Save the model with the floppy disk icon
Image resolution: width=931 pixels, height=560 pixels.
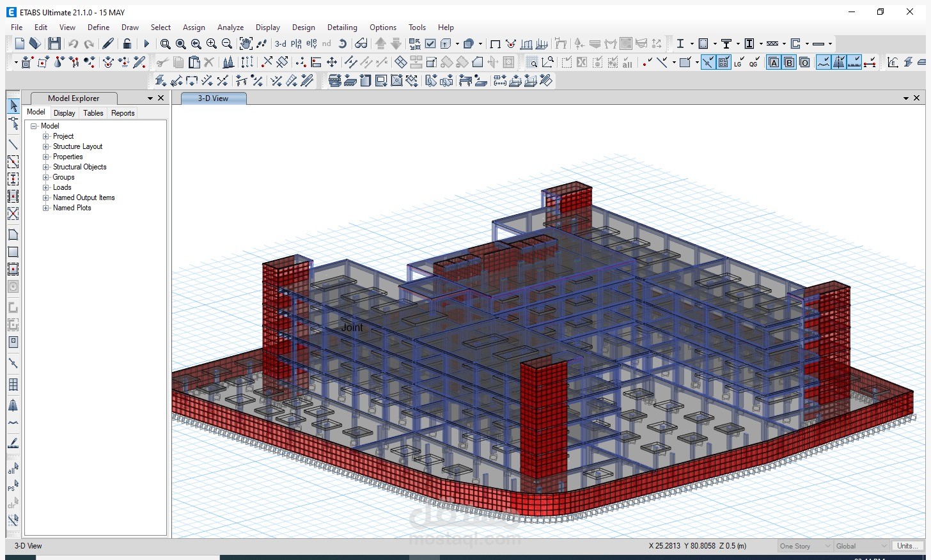tap(54, 43)
